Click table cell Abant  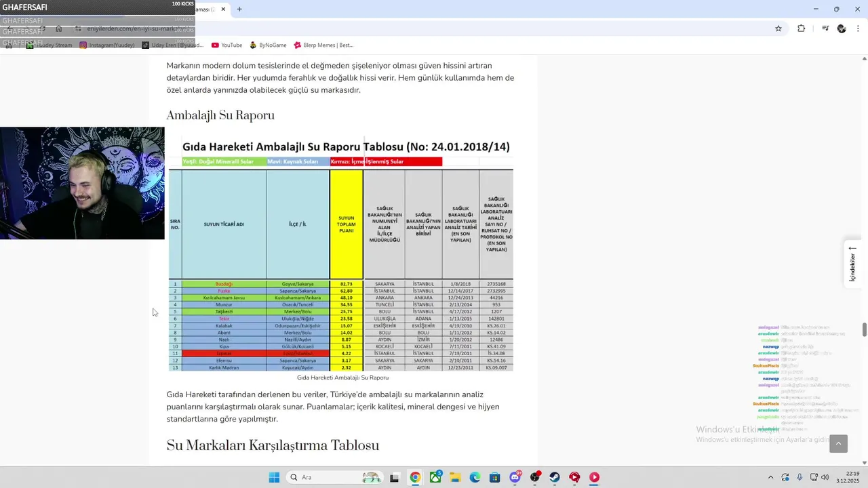[x=224, y=333]
